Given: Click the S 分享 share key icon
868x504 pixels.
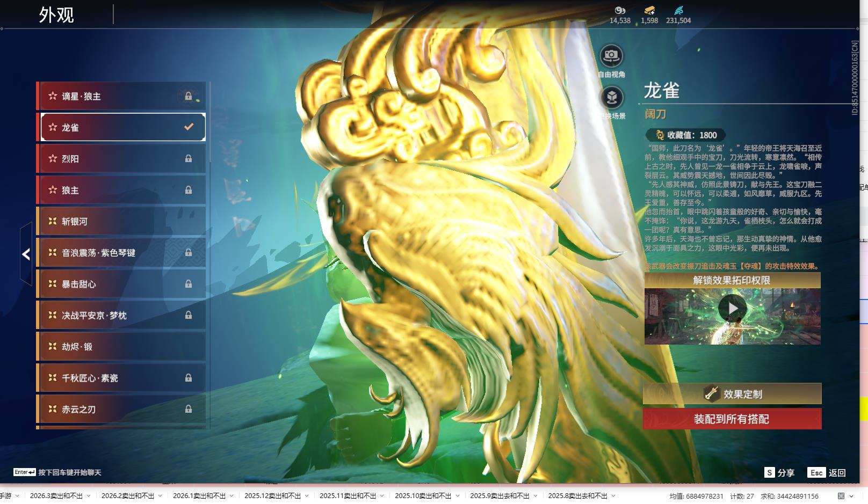Looking at the screenshot, I should click(770, 473).
